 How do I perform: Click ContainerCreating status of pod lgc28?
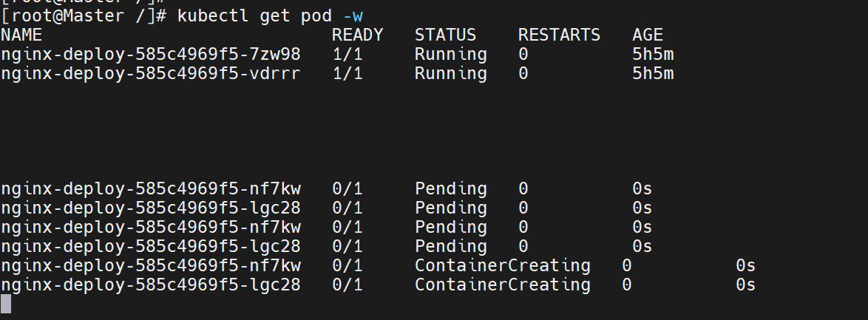503,285
